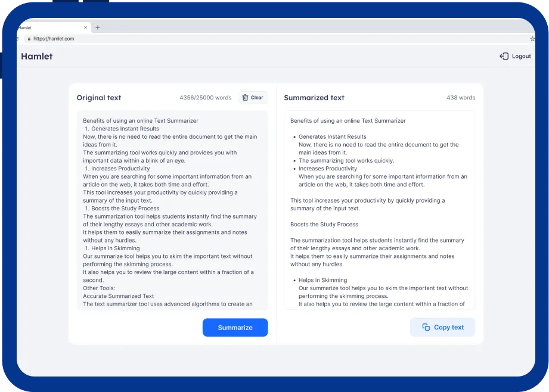Close the Hamlet browser tab
Viewport: 549px width, 392px height.
click(85, 27)
